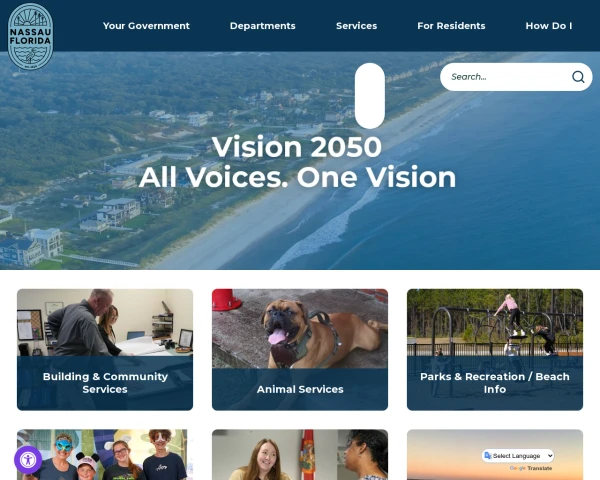Click the Nassau Florida logo
Viewport: 600px width, 480px height.
[x=30, y=36]
